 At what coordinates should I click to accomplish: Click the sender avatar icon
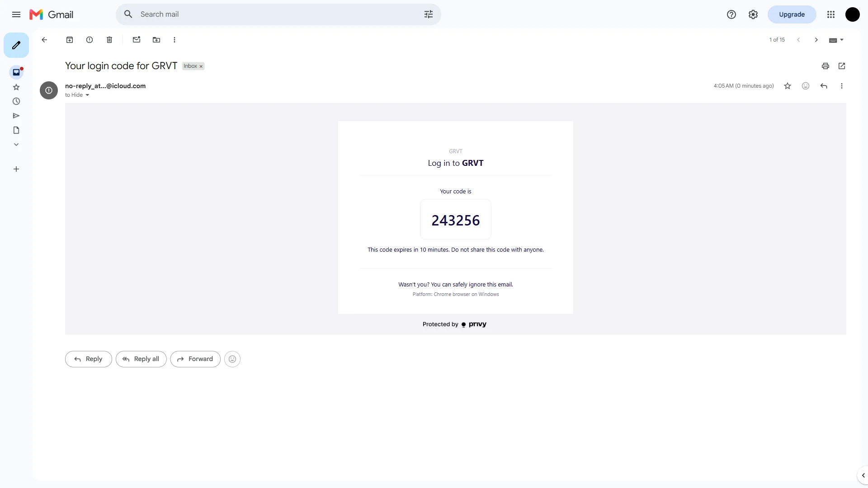point(49,90)
